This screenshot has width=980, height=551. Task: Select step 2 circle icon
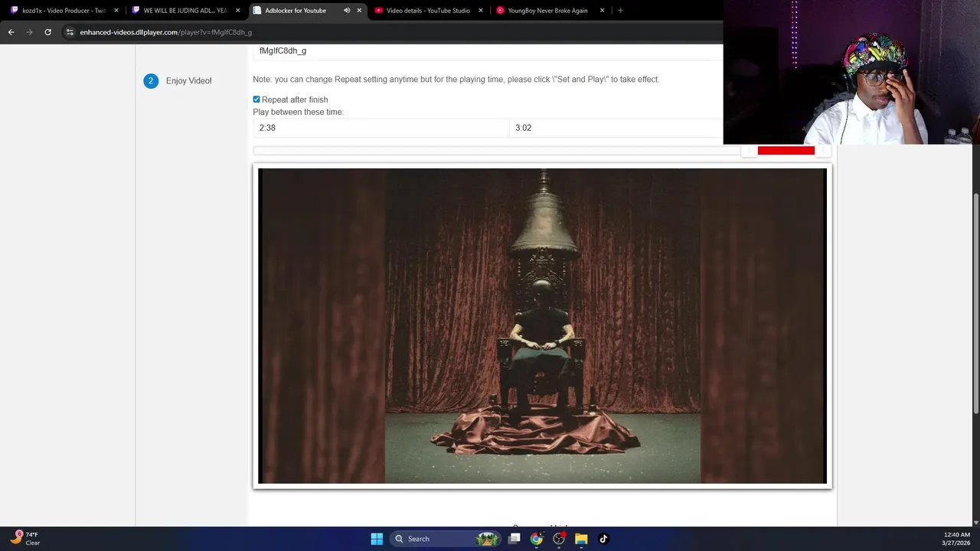151,80
